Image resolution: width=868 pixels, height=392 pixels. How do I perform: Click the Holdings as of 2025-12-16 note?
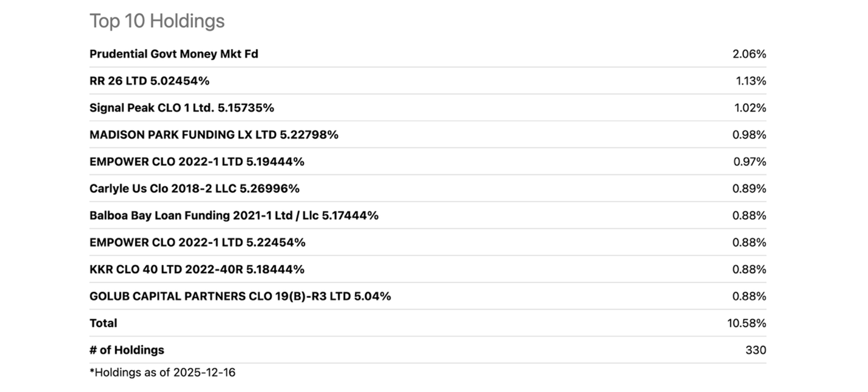click(163, 373)
